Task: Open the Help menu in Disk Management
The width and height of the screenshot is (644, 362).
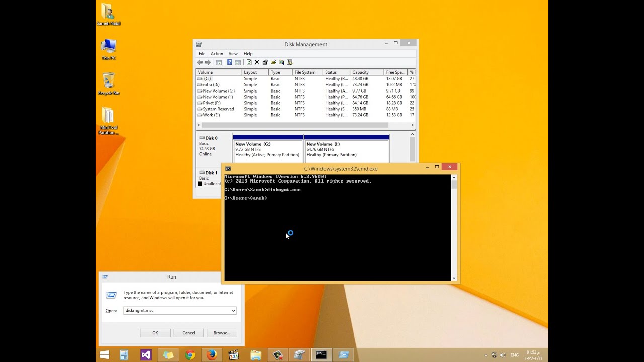Action: (x=248, y=53)
